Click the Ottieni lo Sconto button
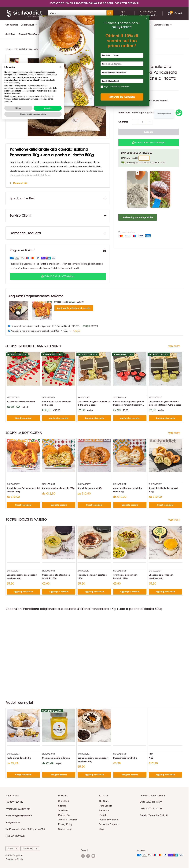The height and width of the screenshot is (868, 191). (x=122, y=97)
